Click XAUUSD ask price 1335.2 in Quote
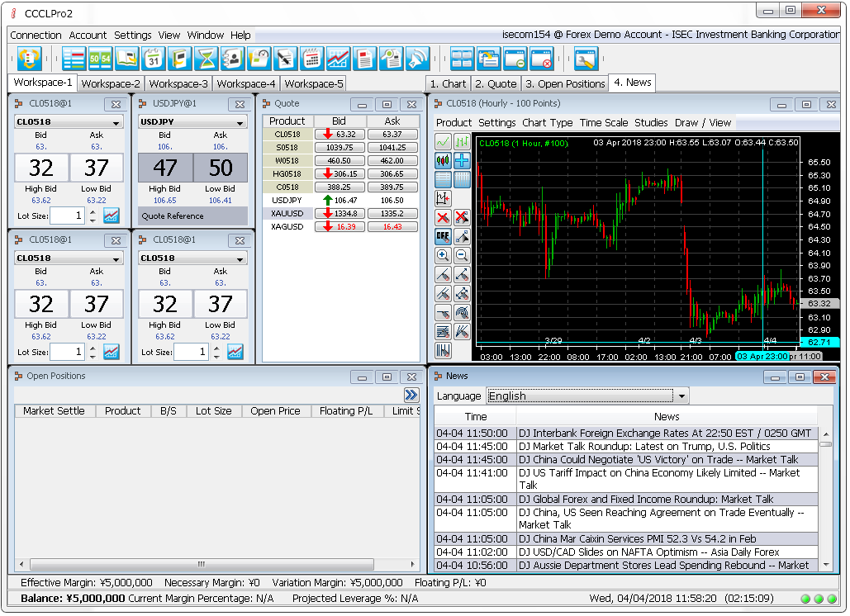 point(392,214)
